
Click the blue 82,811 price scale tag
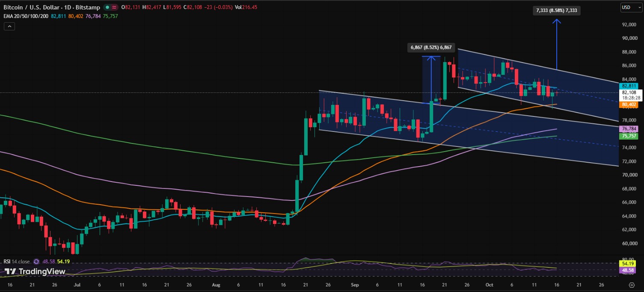pyautogui.click(x=629, y=86)
